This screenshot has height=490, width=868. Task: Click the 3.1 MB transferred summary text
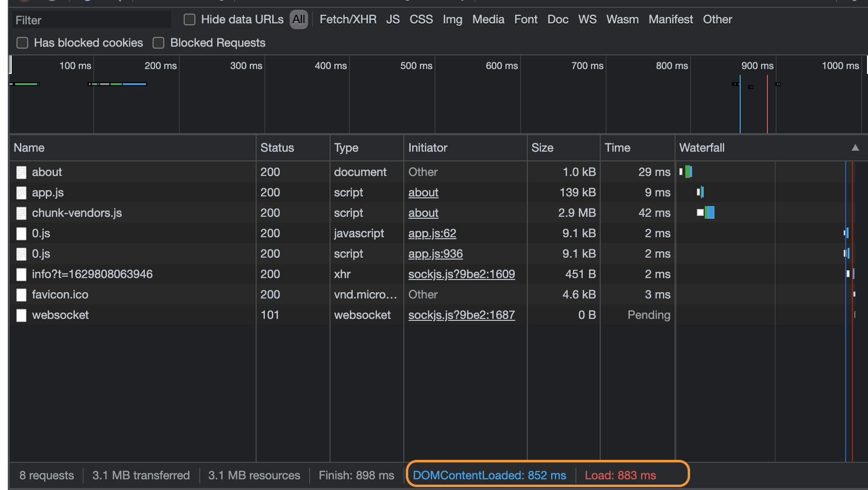pyautogui.click(x=141, y=475)
